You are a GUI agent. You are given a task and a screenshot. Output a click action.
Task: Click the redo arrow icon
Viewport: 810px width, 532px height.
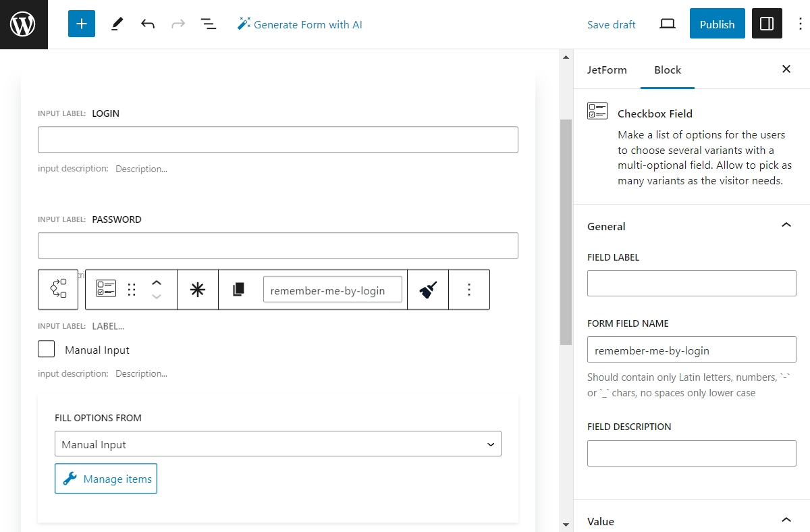pyautogui.click(x=178, y=24)
